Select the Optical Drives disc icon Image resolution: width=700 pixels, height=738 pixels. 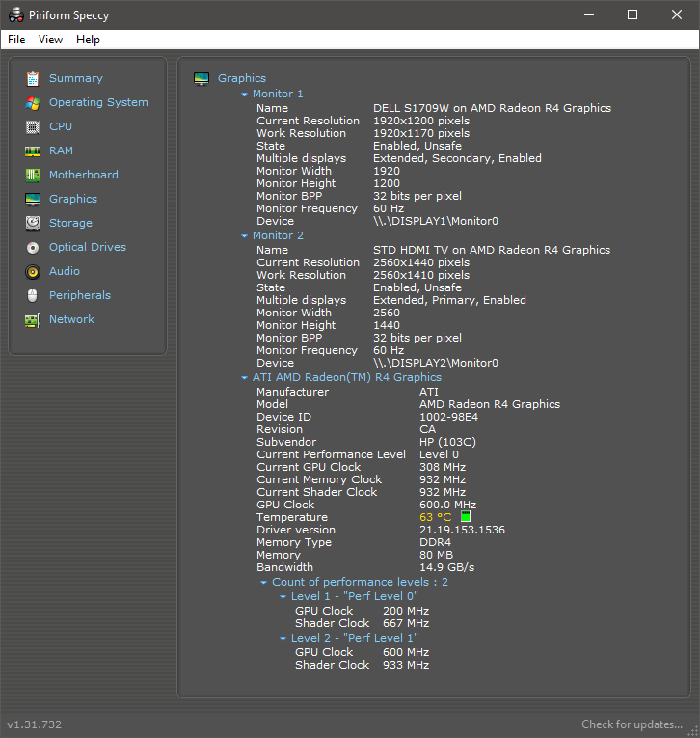pyautogui.click(x=33, y=248)
